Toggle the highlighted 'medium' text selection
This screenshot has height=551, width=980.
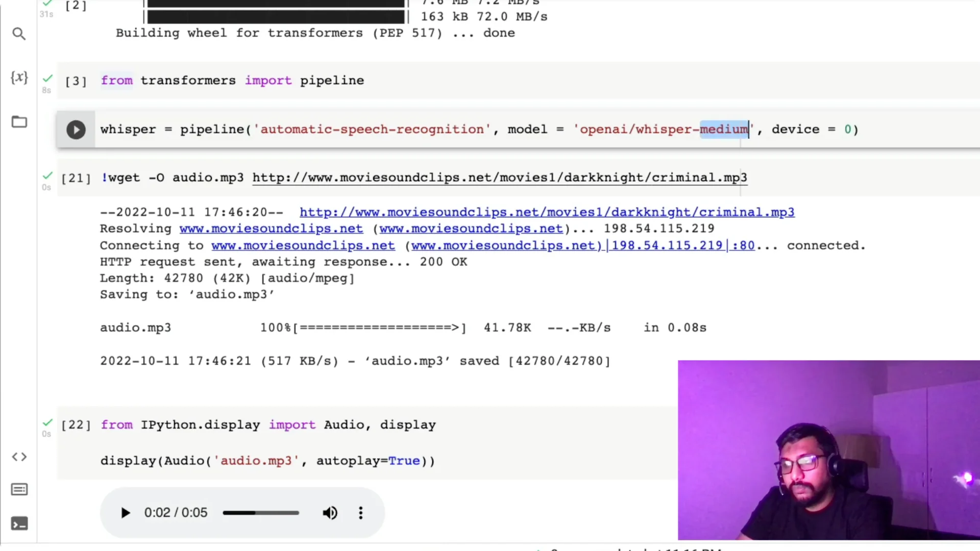[724, 129]
